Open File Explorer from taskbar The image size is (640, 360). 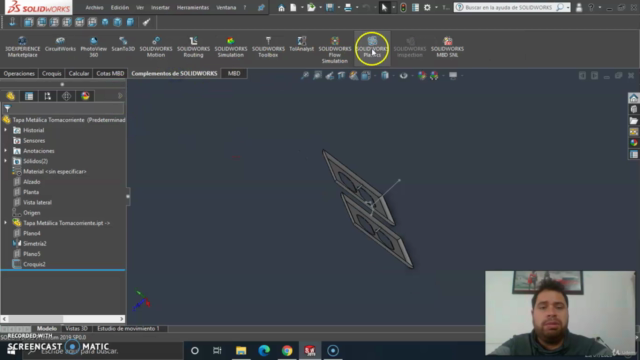point(241,351)
